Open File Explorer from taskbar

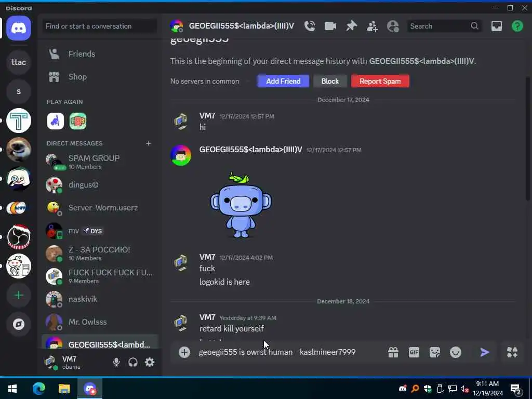pyautogui.click(x=64, y=389)
